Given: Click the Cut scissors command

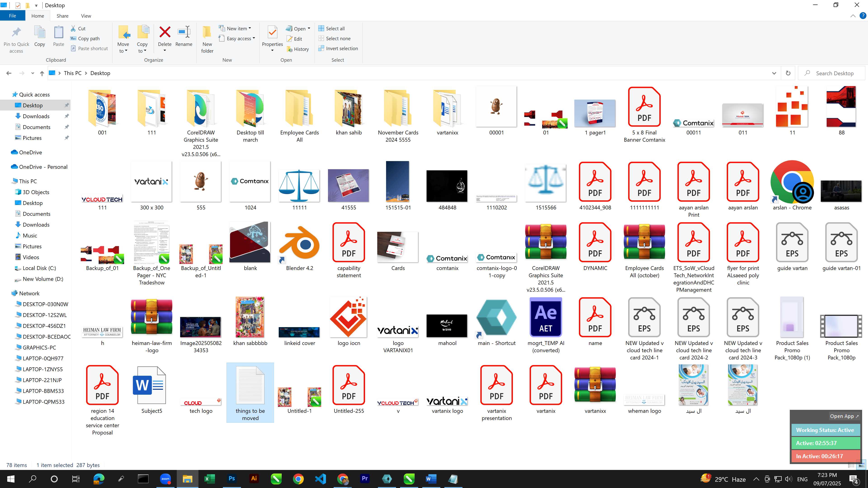Looking at the screenshot, I should 78,29.
